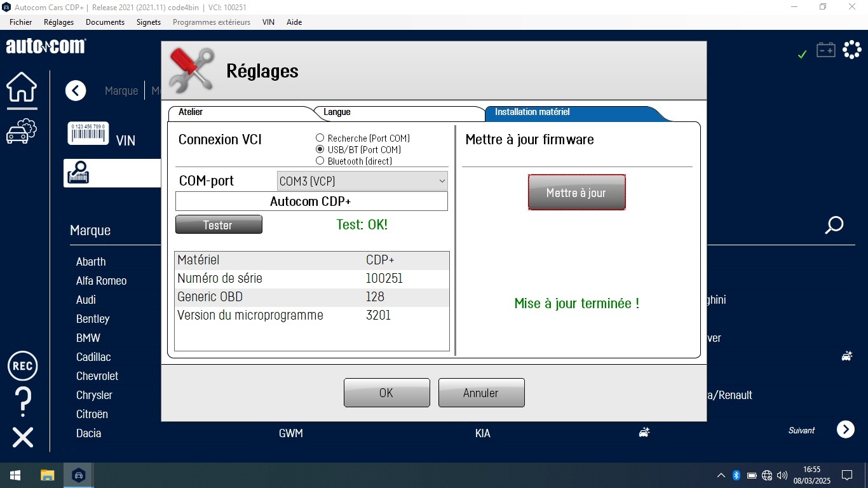868x488 pixels.
Task: Dismiss the dialog with Annuler
Action: (x=481, y=393)
